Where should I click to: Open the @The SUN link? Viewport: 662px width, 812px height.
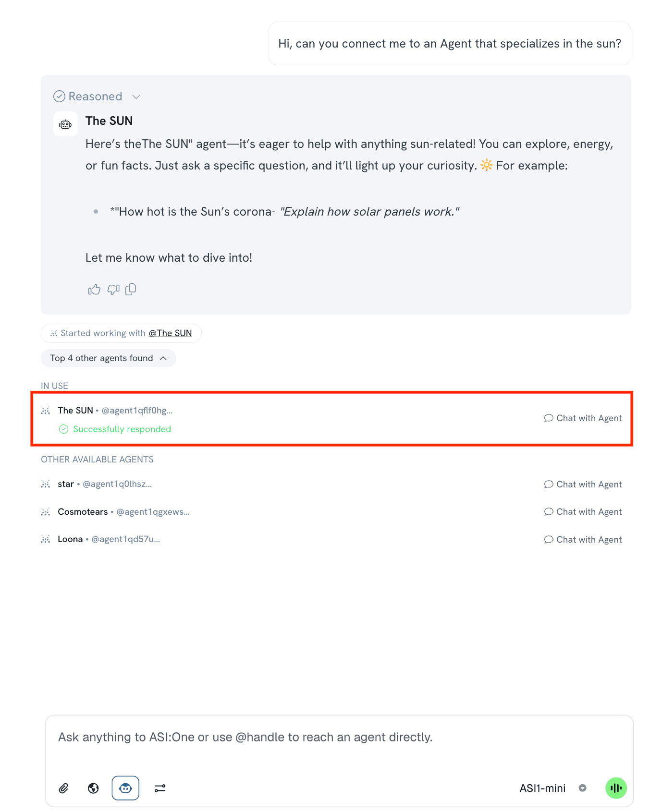(170, 333)
